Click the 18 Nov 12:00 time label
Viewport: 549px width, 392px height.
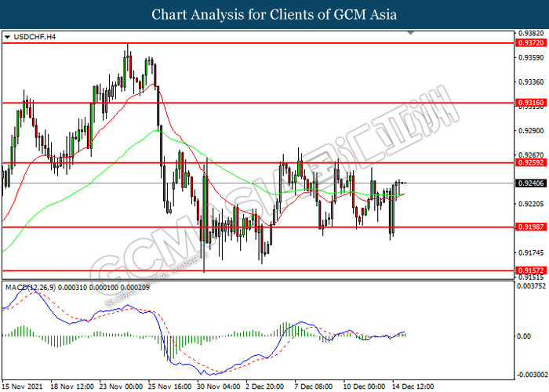click(72, 387)
